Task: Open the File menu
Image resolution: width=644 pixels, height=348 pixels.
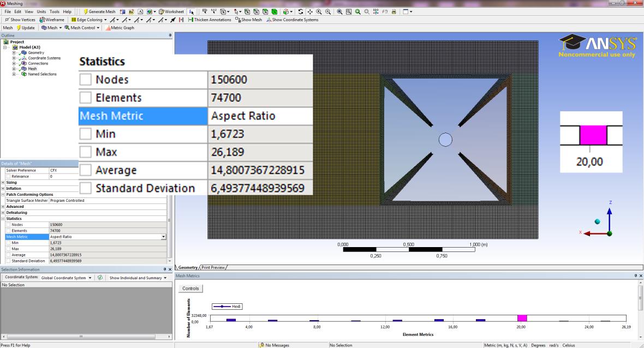Action: point(8,11)
